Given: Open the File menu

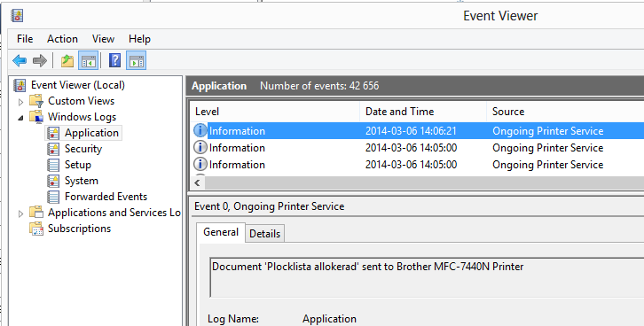Looking at the screenshot, I should click(25, 39).
